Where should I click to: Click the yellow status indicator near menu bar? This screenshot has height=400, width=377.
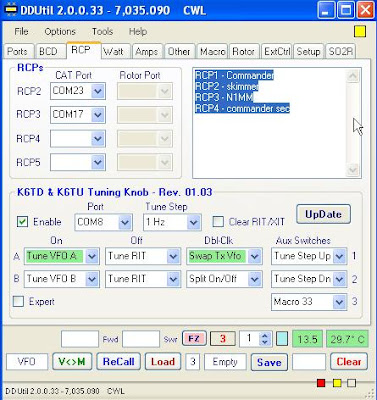(360, 31)
